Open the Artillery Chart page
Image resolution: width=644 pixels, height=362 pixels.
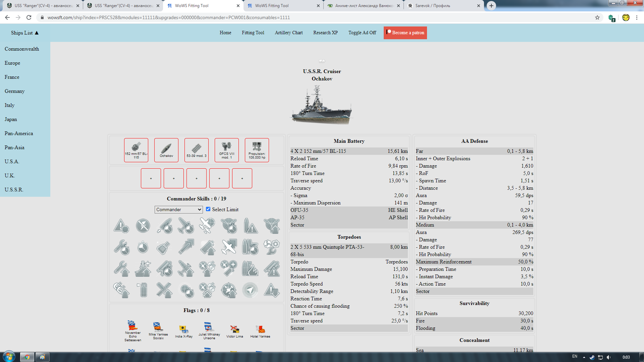288,33
